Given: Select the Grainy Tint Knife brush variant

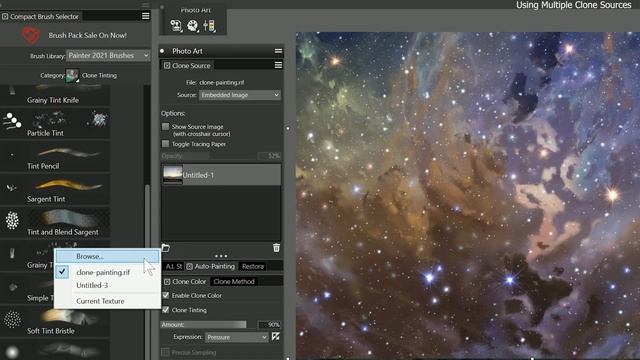Looking at the screenshot, I should point(55,96).
